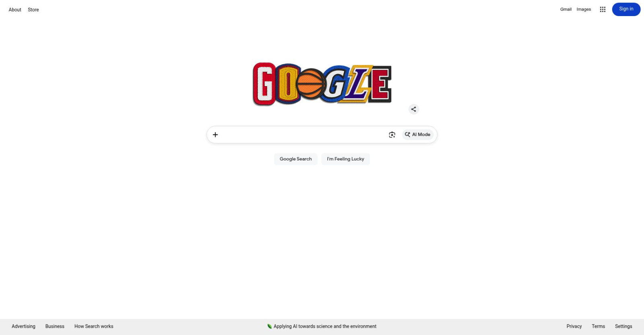This screenshot has height=335, width=644.
Task: Click the share doodle icon
Action: coord(413,109)
